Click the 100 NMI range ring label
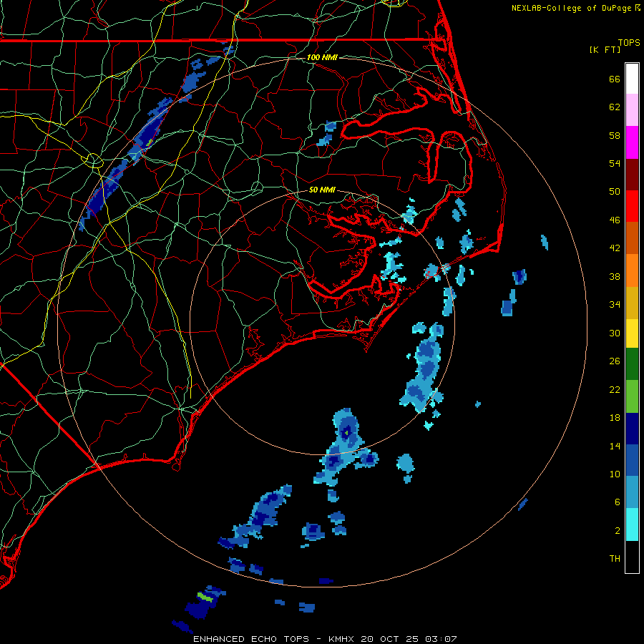The width and height of the screenshot is (644, 644). click(322, 57)
